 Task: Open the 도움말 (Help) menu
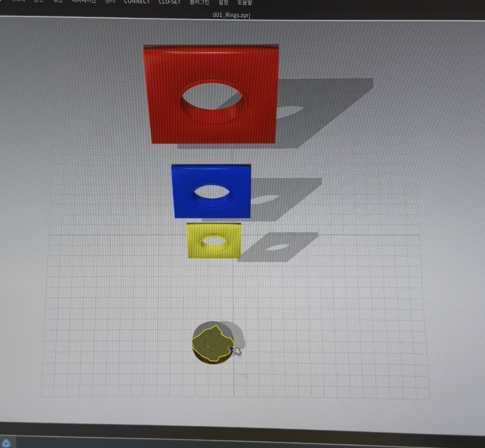tap(245, 2)
